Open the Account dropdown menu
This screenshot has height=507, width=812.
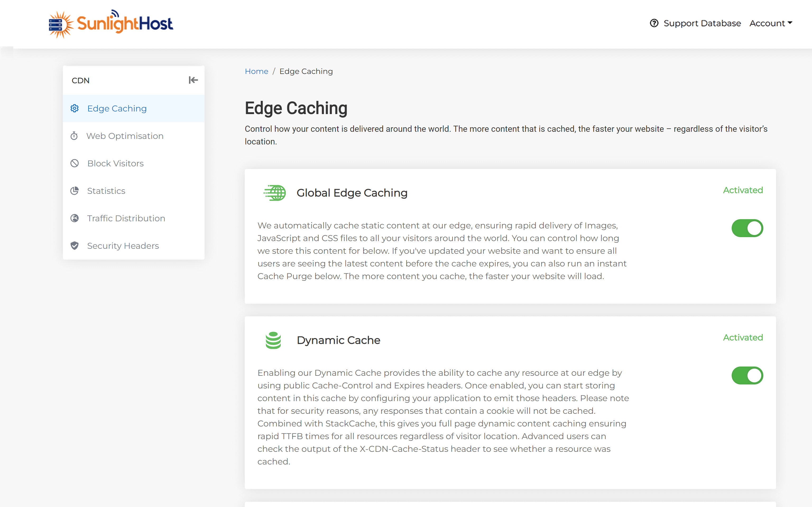coord(771,23)
